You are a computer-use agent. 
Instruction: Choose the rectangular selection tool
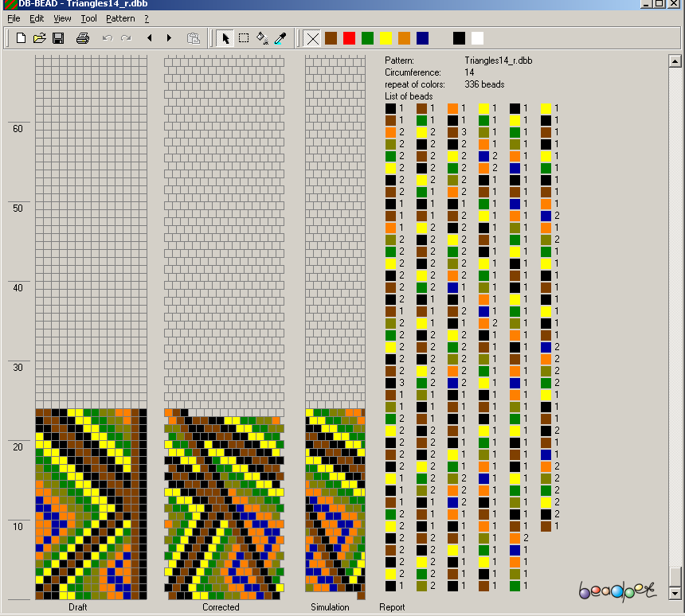click(x=244, y=38)
